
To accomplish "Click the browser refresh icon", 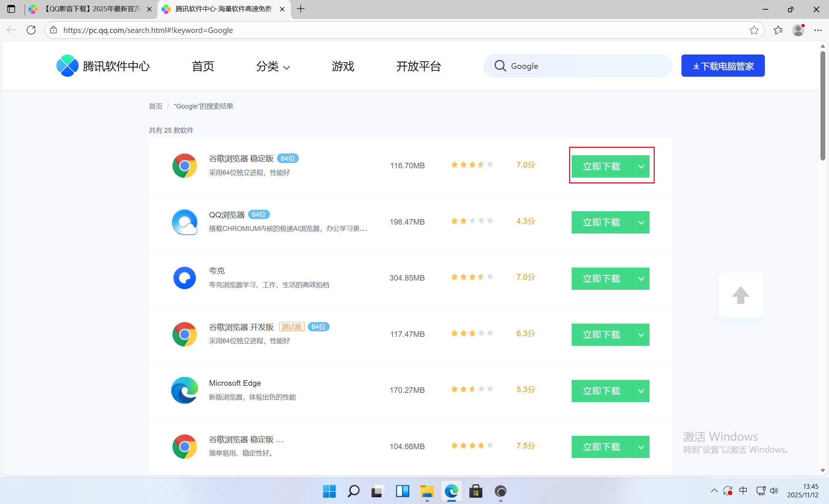I will tap(31, 30).
